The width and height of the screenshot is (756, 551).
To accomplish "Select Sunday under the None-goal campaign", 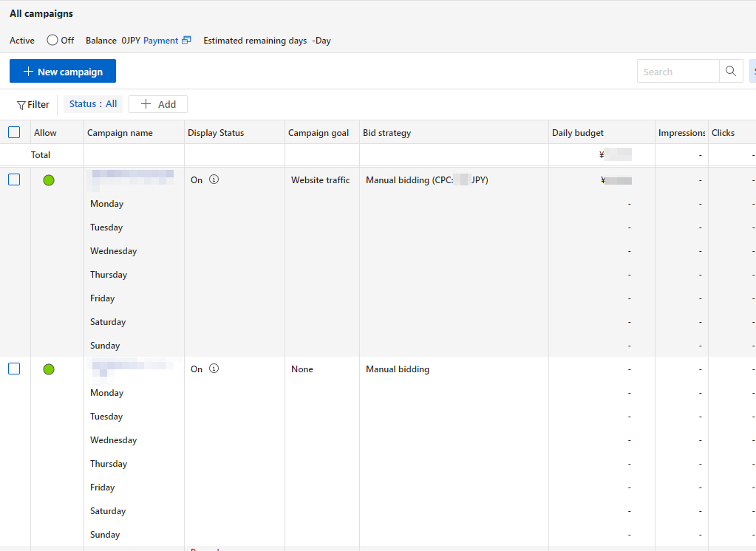I will point(105,535).
